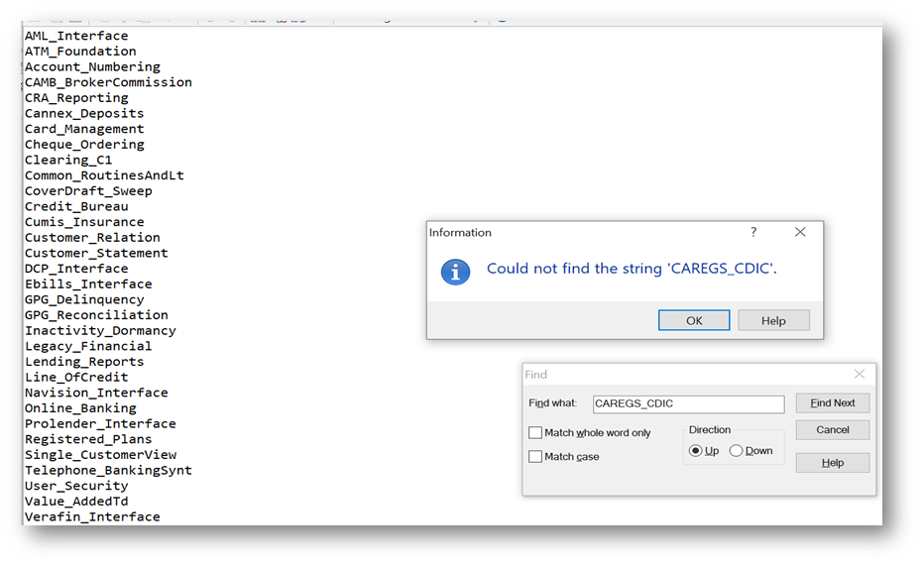Cancel the Find dialog
The height and width of the screenshot is (567, 924).
coord(832,430)
